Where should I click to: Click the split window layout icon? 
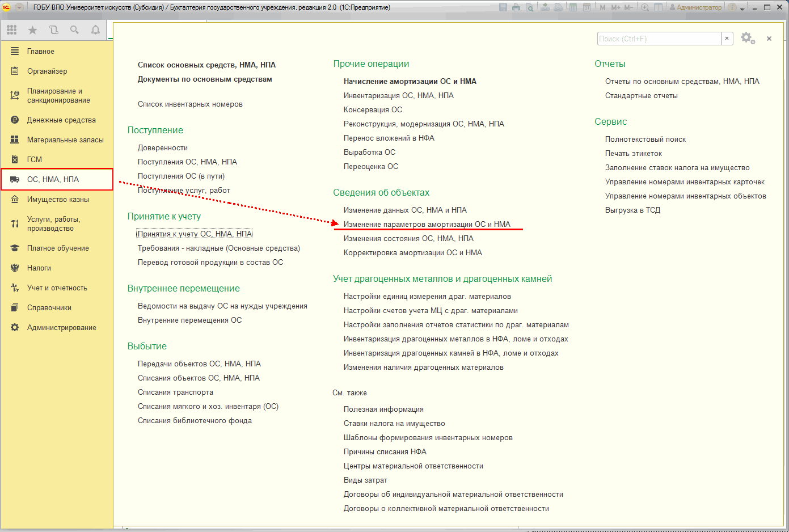[658, 7]
